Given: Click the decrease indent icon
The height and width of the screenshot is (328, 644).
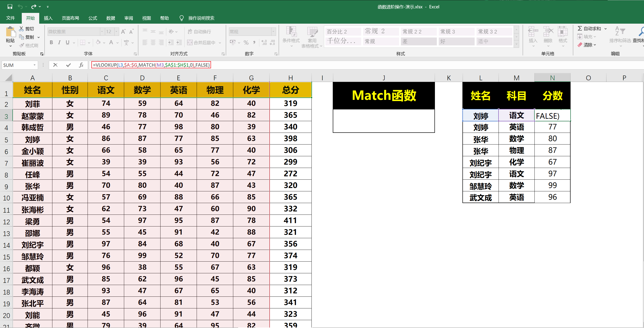Looking at the screenshot, I should [171, 43].
